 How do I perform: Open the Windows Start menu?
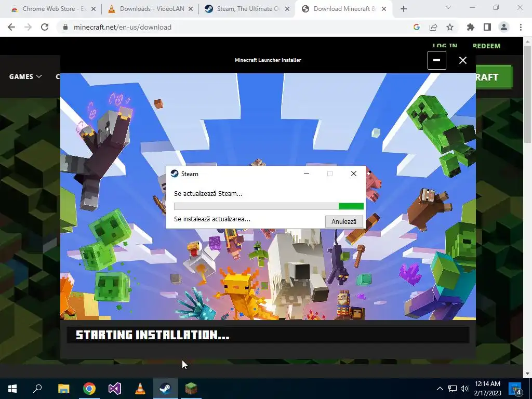12,389
